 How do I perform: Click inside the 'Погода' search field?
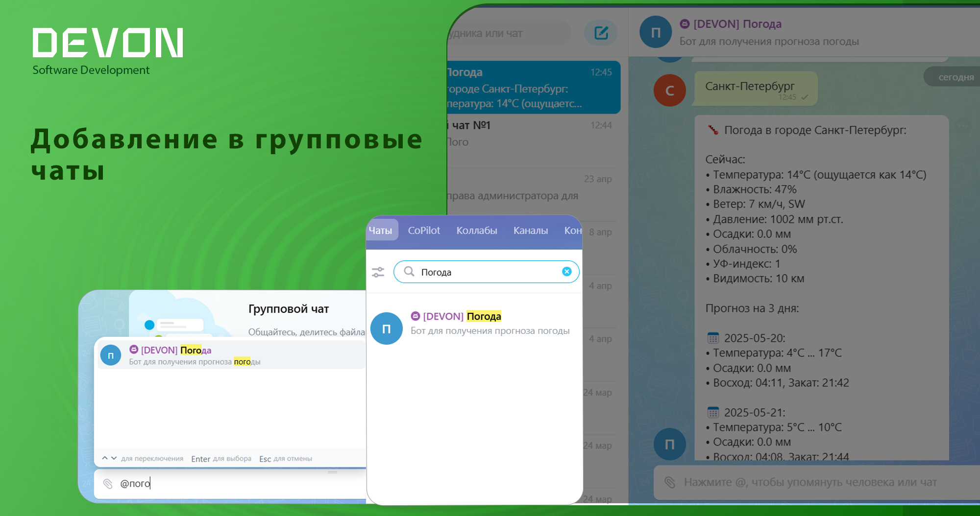point(486,272)
